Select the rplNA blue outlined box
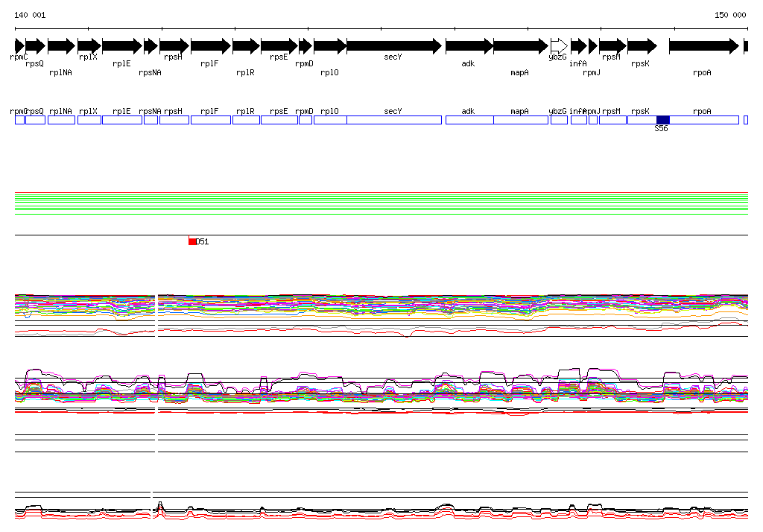 coord(62,120)
